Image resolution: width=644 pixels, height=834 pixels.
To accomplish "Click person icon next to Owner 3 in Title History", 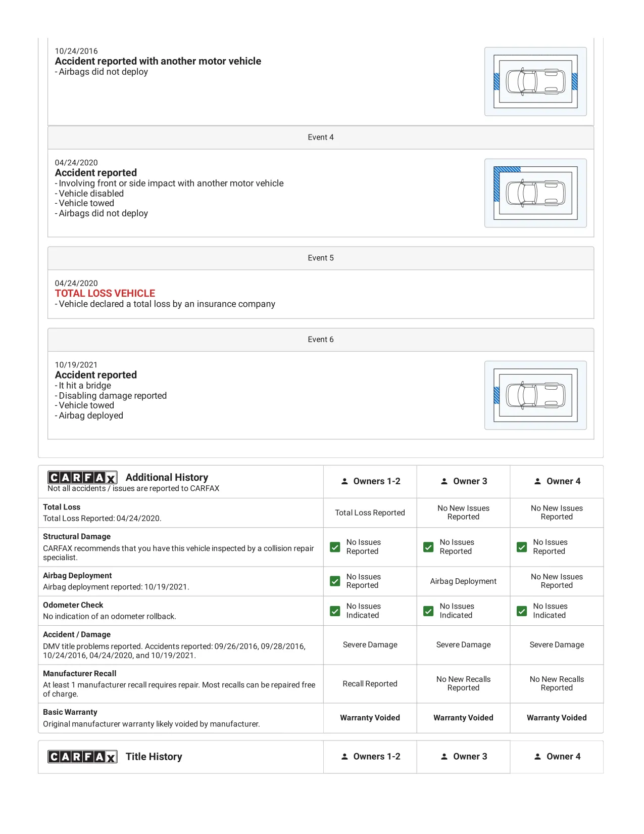I will [x=444, y=757].
